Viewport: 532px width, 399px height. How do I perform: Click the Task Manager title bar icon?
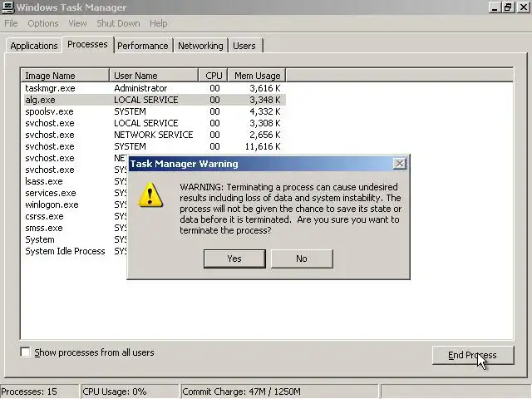click(7, 7)
